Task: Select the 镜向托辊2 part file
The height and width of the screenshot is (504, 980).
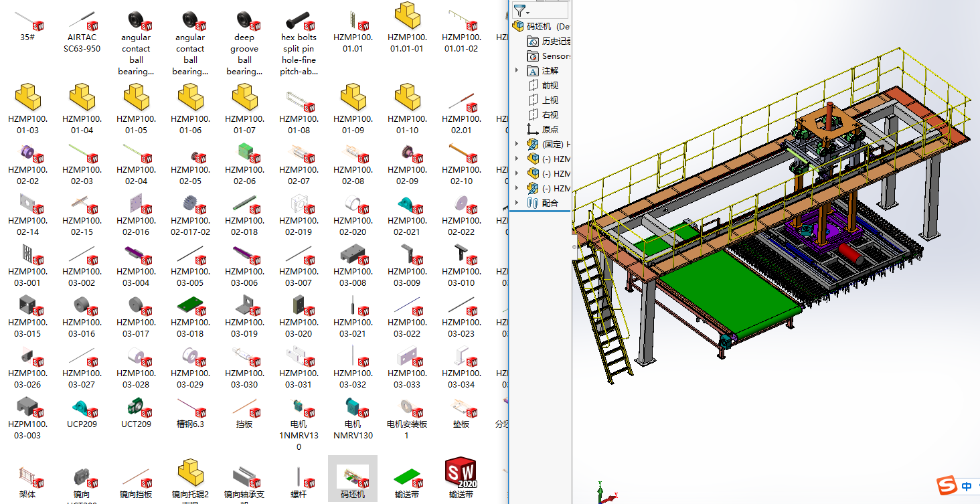Action: pyautogui.click(x=190, y=481)
